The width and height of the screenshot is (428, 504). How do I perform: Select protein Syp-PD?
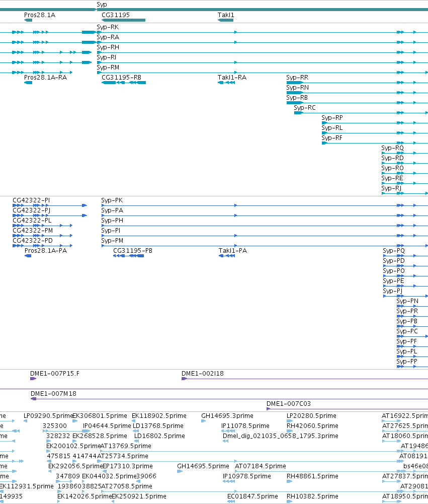click(394, 261)
